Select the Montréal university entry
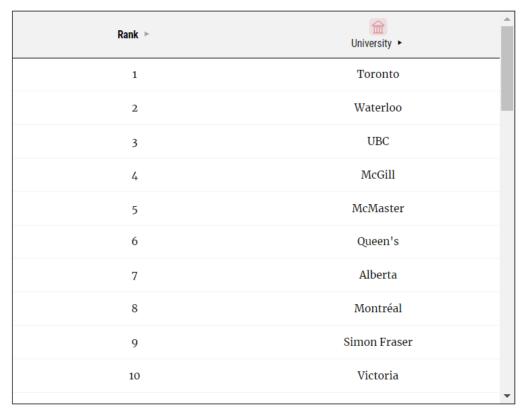 pyautogui.click(x=378, y=308)
